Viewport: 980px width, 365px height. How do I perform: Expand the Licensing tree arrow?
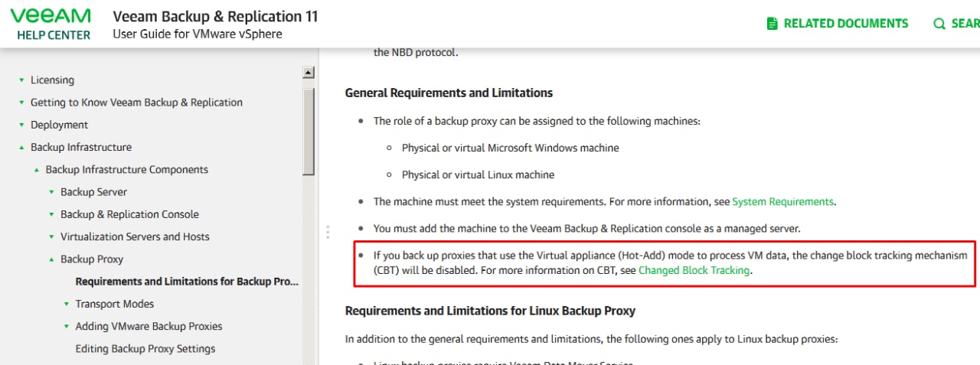21,80
